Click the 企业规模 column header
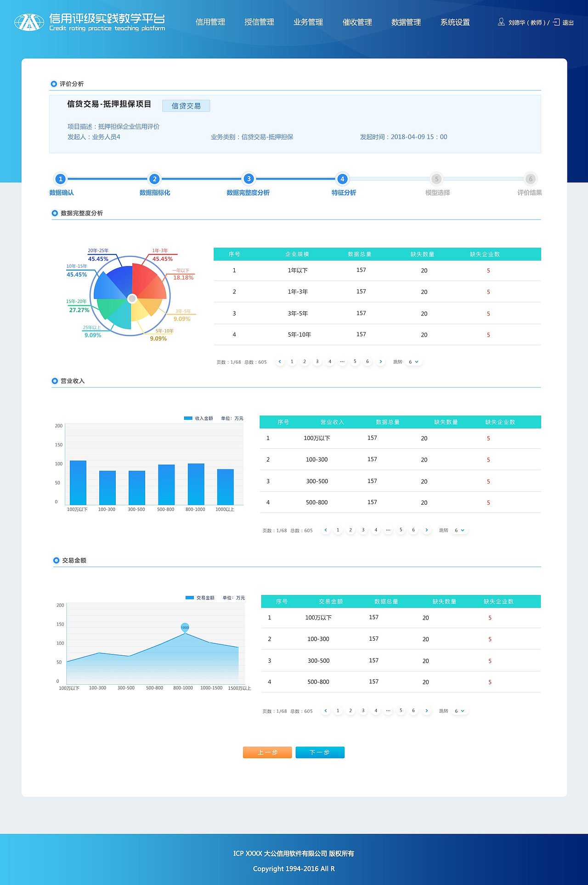This screenshot has width=588, height=885. click(x=297, y=254)
